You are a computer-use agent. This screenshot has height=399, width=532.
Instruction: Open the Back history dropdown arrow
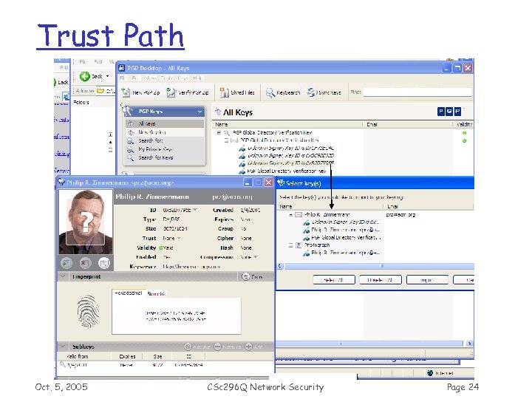(x=108, y=76)
